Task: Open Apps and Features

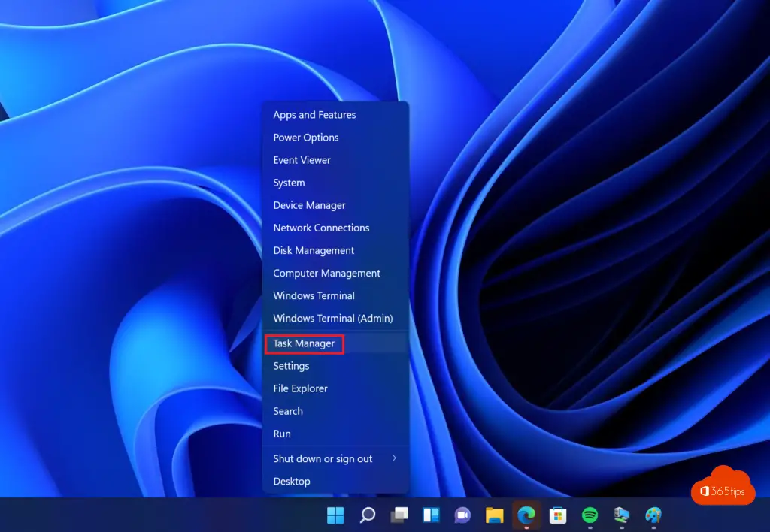Action: click(x=314, y=115)
